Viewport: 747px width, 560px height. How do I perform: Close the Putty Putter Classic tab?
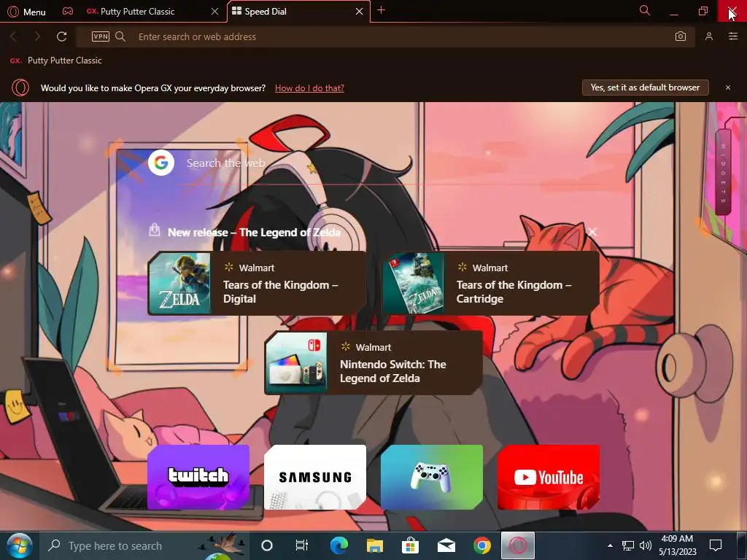coord(215,12)
